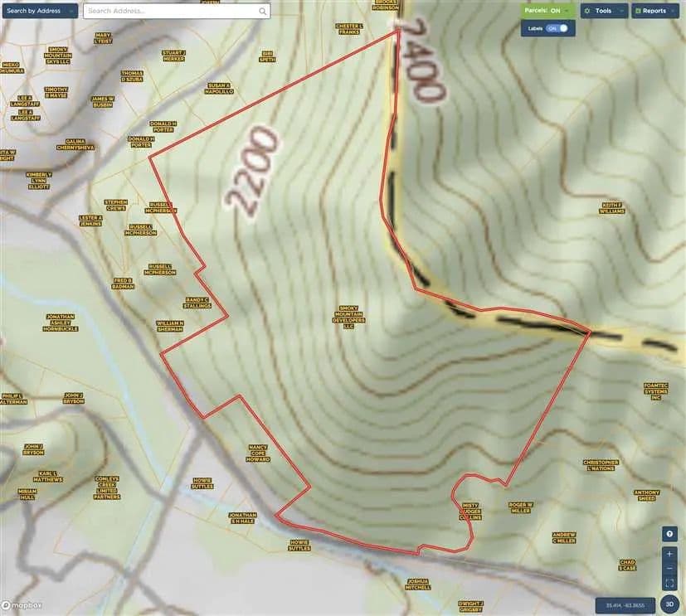Viewport: 686px width, 616px height.
Task: Expand the Tools dropdown menu
Action: tap(603, 11)
